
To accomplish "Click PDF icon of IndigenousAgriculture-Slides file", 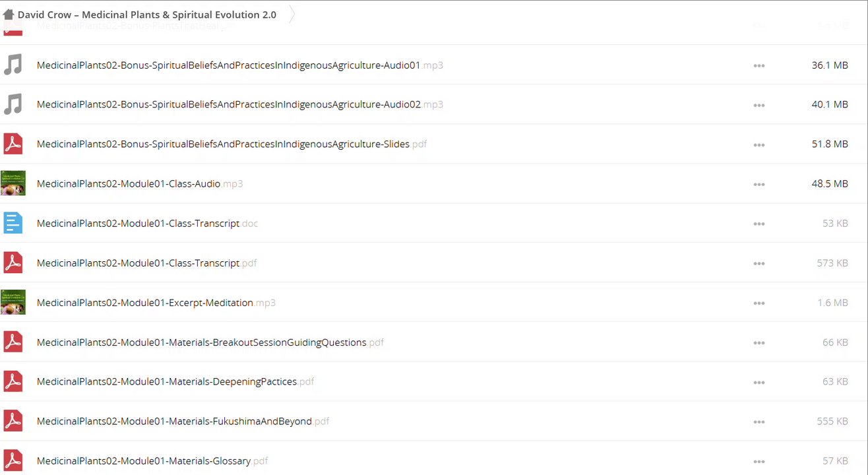I will coord(13,144).
